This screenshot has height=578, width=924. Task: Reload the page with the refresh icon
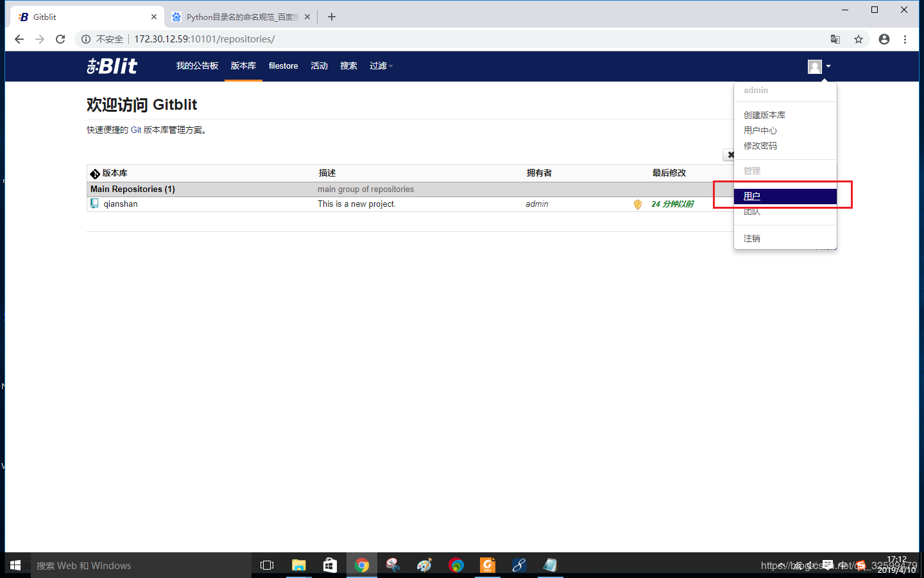[60, 39]
